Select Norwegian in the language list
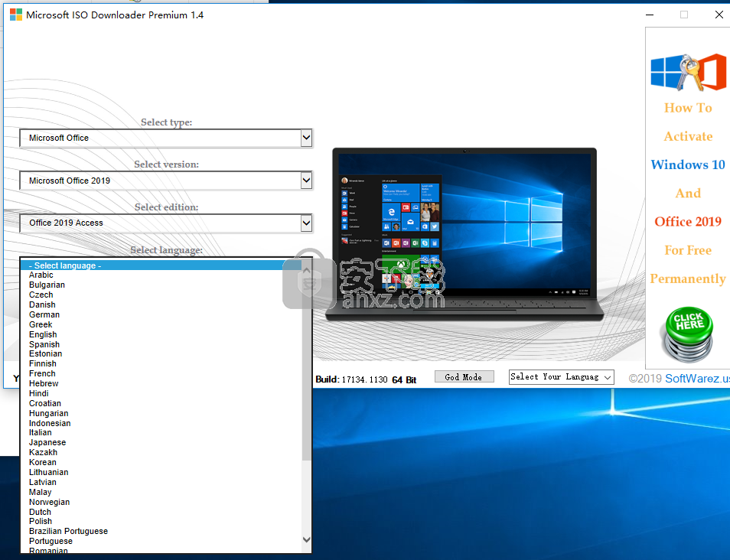730x560 pixels. click(x=49, y=502)
